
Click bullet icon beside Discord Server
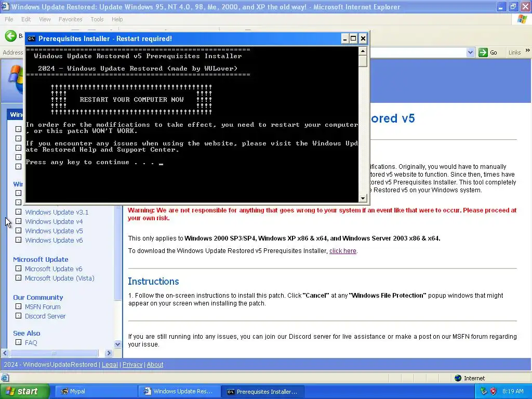coord(18,315)
